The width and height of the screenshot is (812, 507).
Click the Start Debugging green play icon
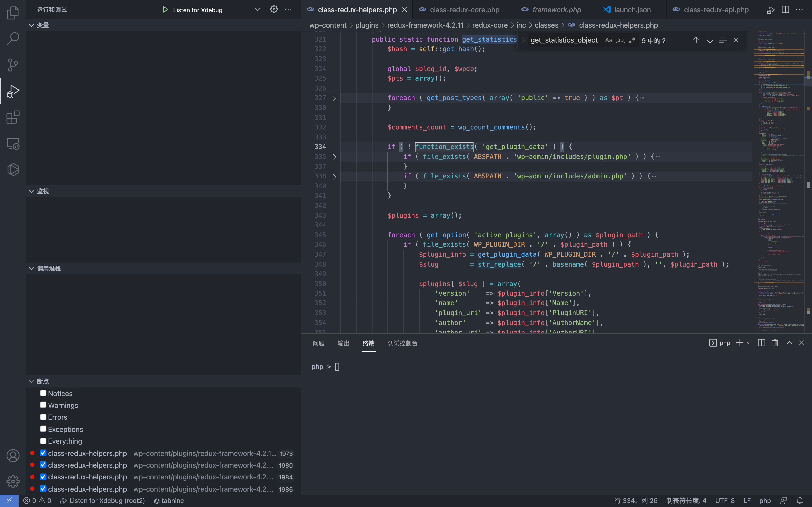(165, 10)
